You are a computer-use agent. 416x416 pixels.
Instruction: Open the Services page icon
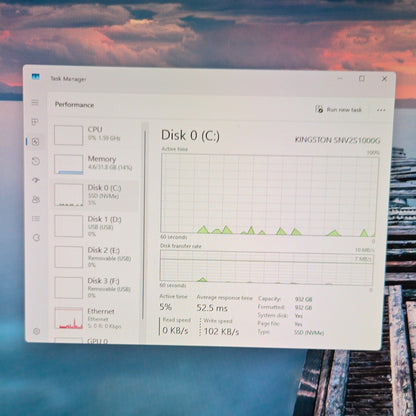pyautogui.click(x=36, y=238)
